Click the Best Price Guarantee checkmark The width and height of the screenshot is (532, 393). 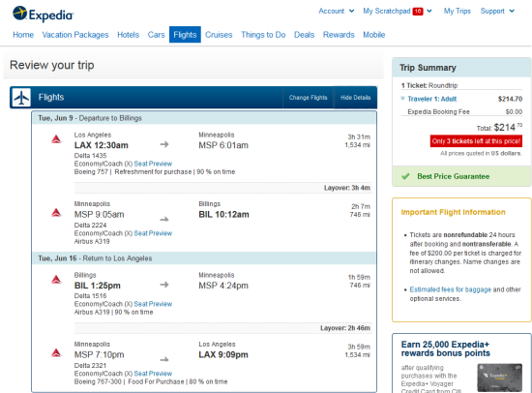tap(405, 176)
